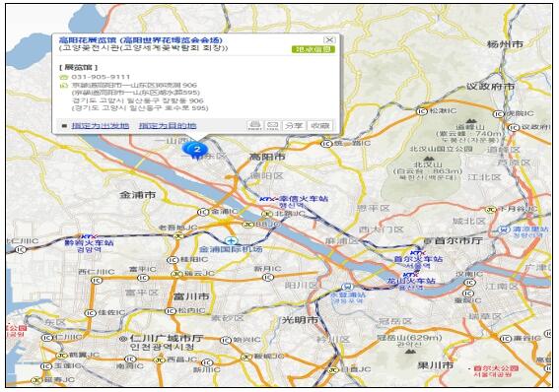The image size is (559, 392).
Task: Open the 高阳花展览馆 title link
Action: (140, 39)
